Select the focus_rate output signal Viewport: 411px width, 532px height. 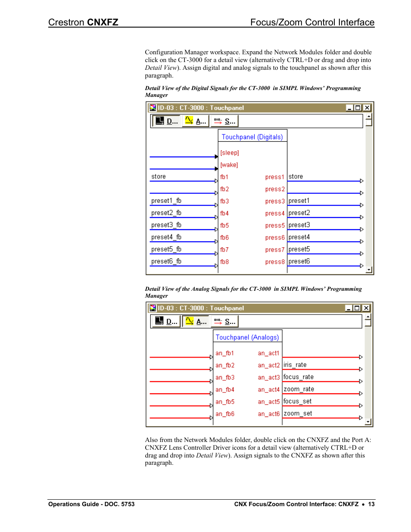[299, 377]
